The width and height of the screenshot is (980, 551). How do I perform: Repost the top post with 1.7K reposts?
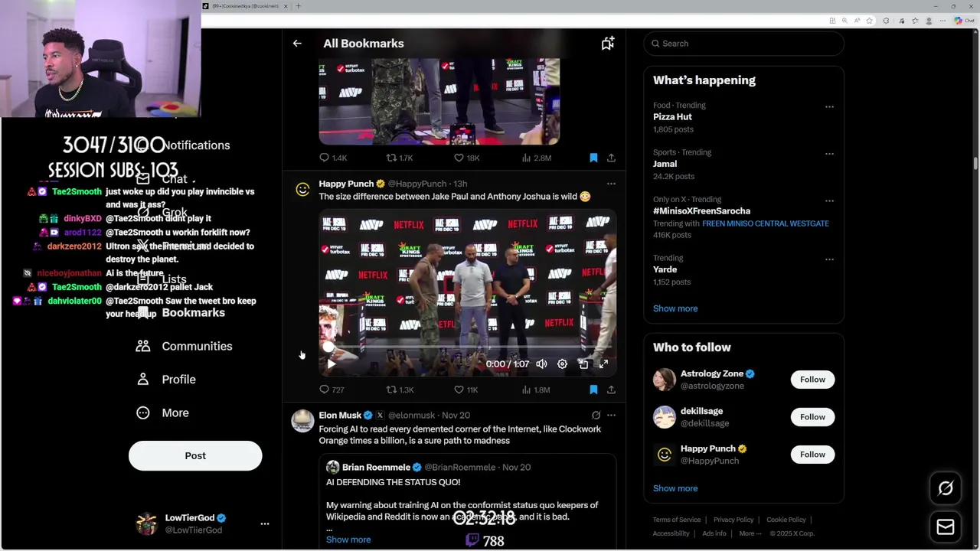click(400, 158)
